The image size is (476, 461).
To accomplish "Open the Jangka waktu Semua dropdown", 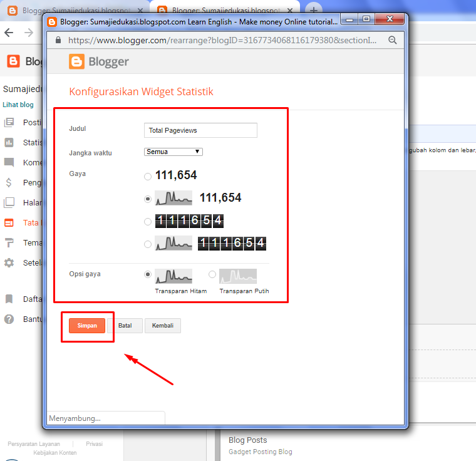I will 173,152.
